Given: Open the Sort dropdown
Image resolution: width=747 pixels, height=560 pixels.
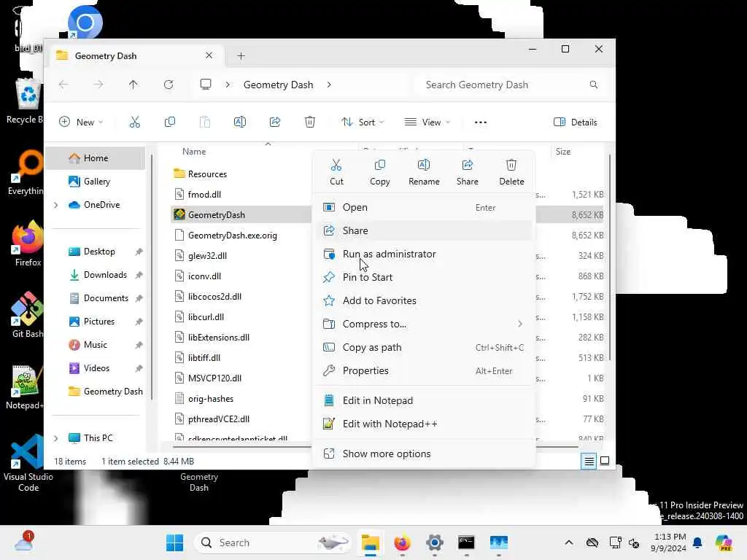Looking at the screenshot, I should pos(363,122).
